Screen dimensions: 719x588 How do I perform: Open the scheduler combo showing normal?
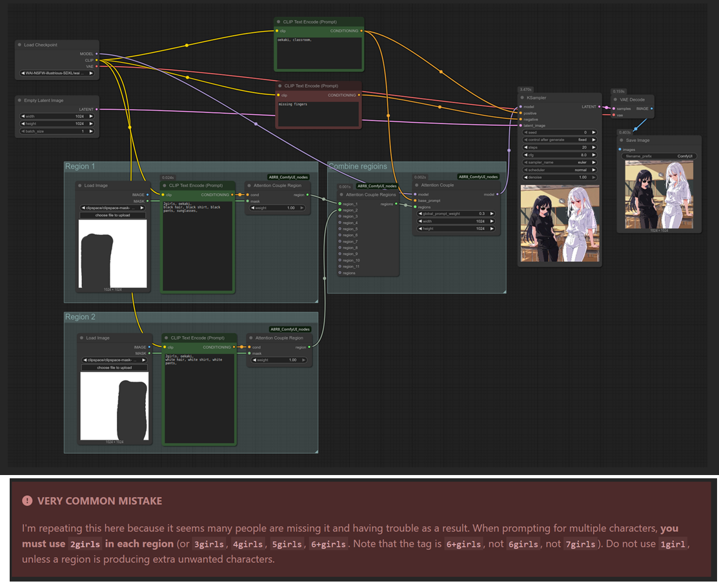pos(560,170)
